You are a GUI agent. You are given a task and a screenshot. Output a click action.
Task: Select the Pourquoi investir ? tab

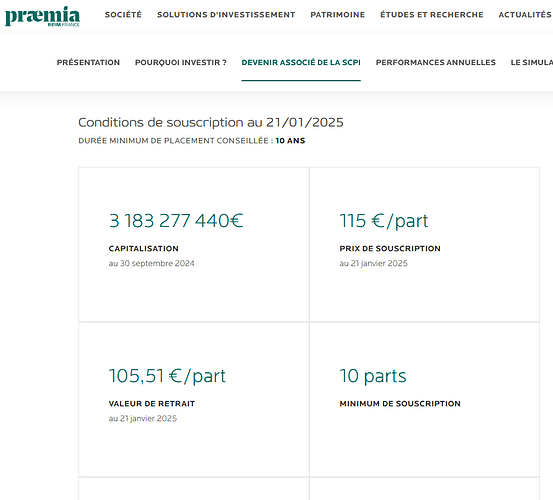click(181, 62)
